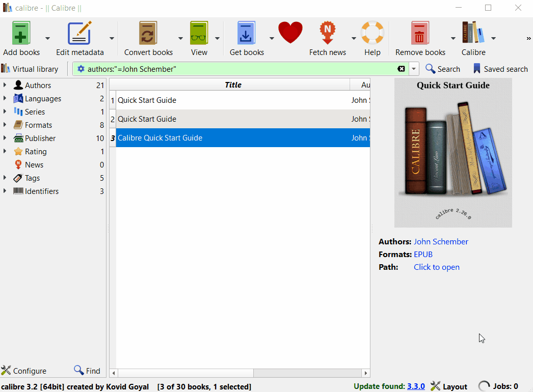Sort by the Title column header
533x392 pixels.
233,85
